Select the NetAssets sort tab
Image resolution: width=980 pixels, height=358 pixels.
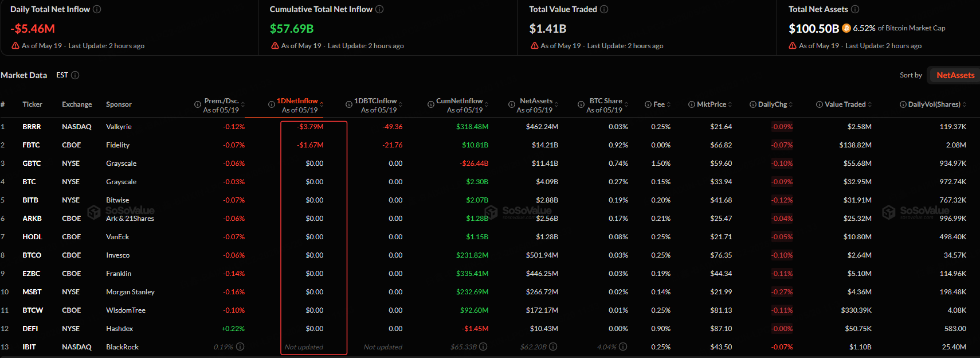955,75
